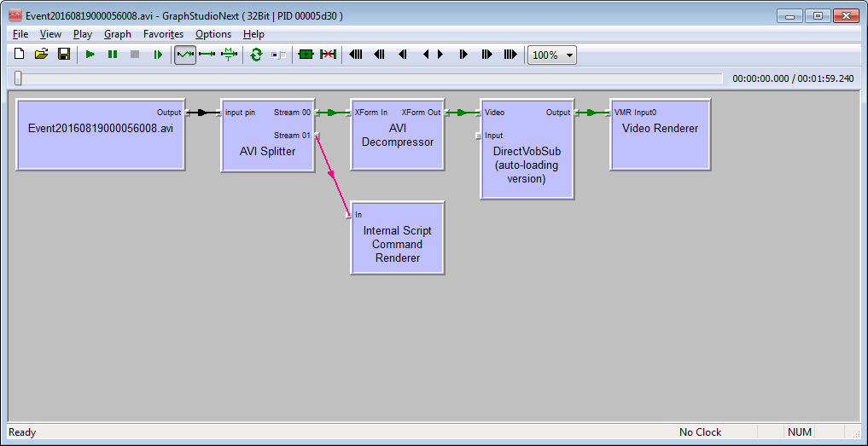Screen dimensions: 868x446
Task: Save the graph with the floppy disk icon
Action: point(64,55)
